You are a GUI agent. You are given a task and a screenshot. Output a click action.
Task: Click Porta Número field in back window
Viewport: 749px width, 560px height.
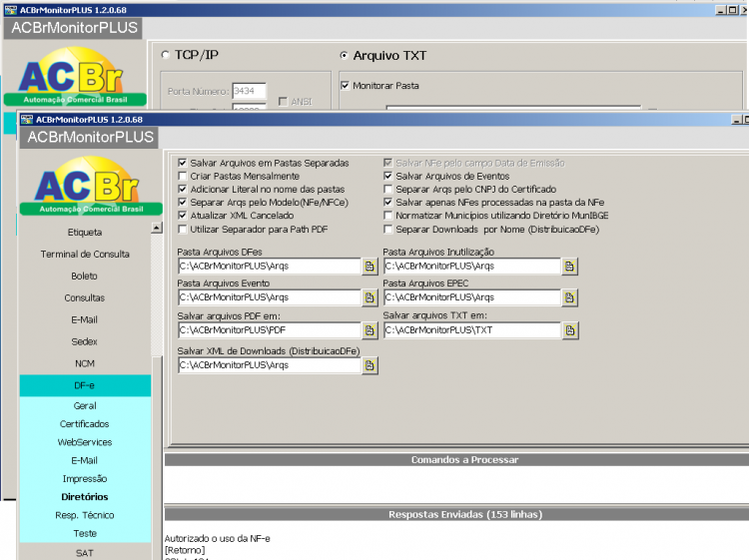pos(249,91)
